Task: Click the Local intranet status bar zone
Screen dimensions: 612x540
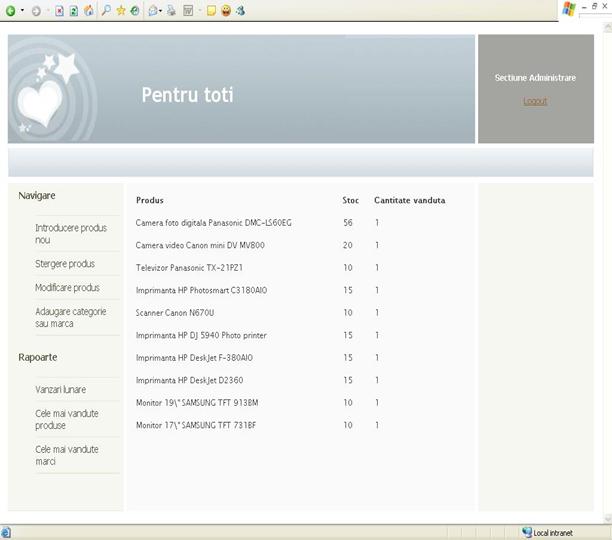Action: 552,533
